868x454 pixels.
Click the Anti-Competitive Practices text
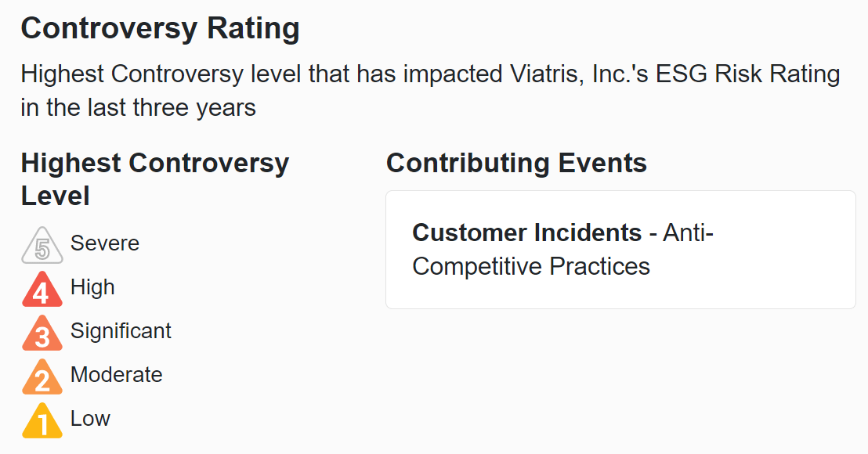click(563, 250)
